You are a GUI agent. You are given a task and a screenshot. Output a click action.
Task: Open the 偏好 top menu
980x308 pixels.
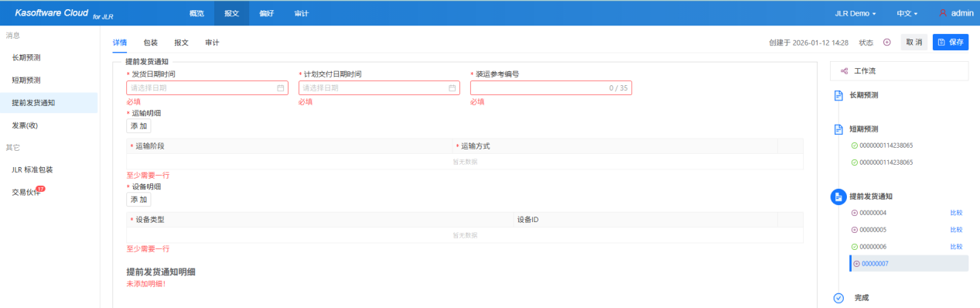266,13
